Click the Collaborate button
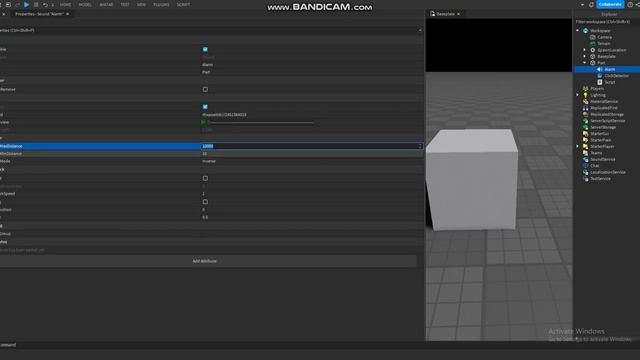Viewport: 640px width, 360px height. pyautogui.click(x=610, y=4)
